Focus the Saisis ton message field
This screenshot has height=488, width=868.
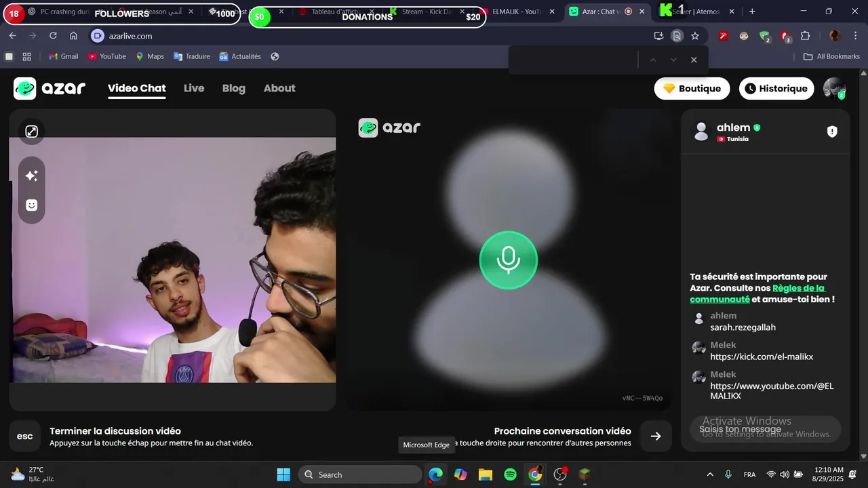(x=765, y=429)
